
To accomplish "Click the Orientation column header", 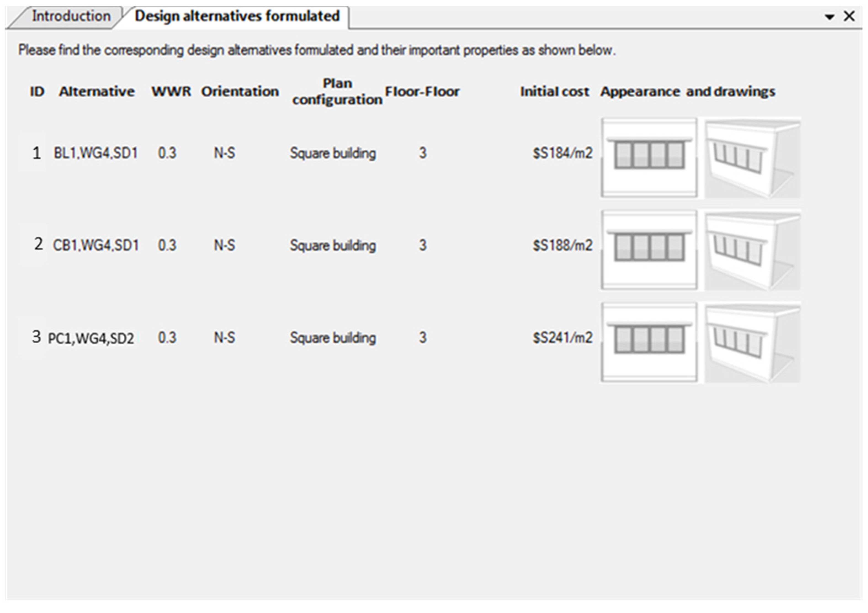I will [240, 91].
